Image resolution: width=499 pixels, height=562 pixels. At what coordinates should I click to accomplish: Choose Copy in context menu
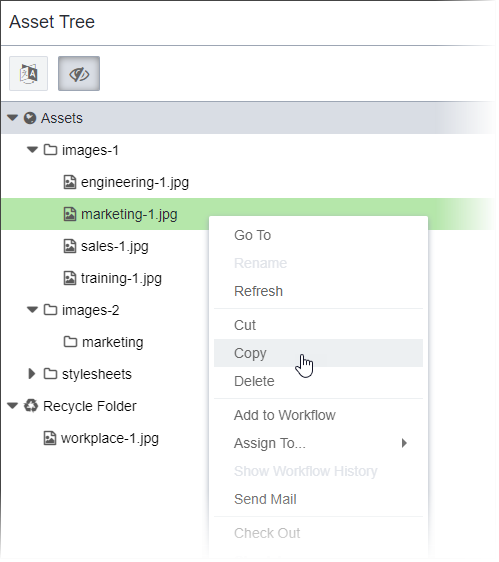click(319, 353)
